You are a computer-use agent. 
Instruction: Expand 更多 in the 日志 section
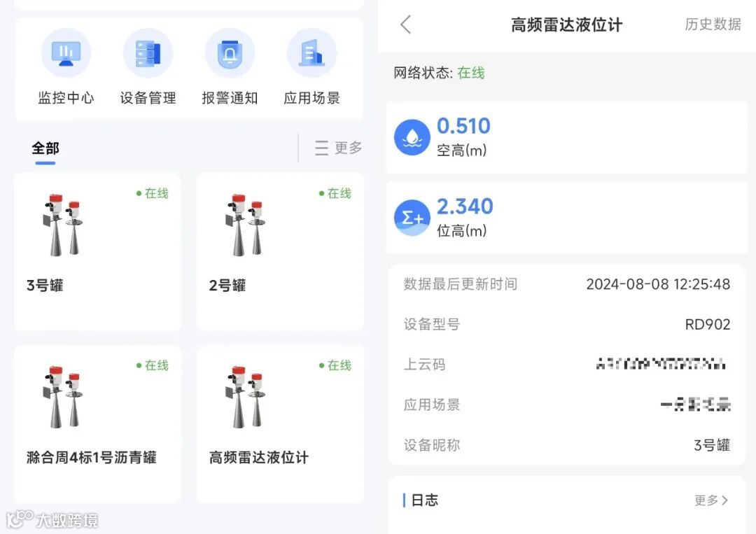coord(711,500)
